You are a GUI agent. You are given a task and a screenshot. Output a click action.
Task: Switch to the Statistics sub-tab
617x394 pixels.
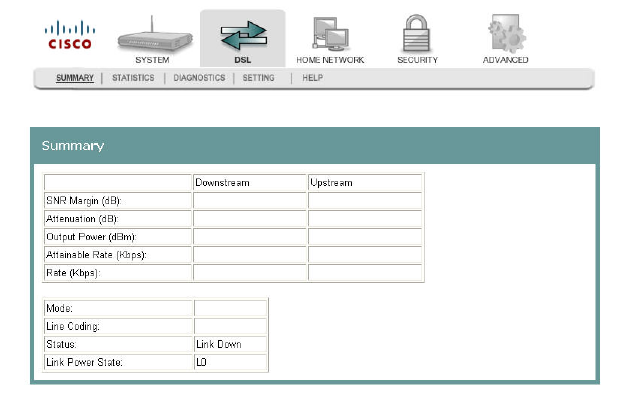click(x=133, y=78)
